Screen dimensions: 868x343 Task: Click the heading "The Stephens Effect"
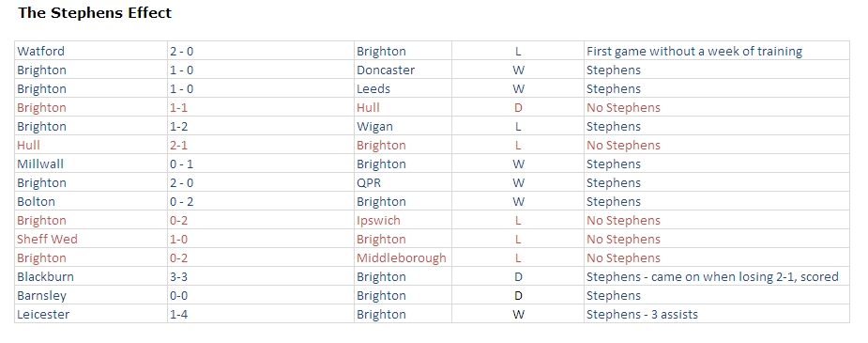(95, 13)
